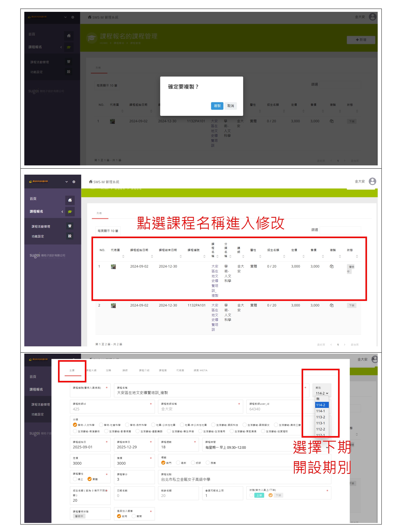The height and width of the screenshot is (532, 402).
Task: Click graduation cap icon beside 課程報名 in middle screenshot
Action: pyautogui.click(x=70, y=212)
